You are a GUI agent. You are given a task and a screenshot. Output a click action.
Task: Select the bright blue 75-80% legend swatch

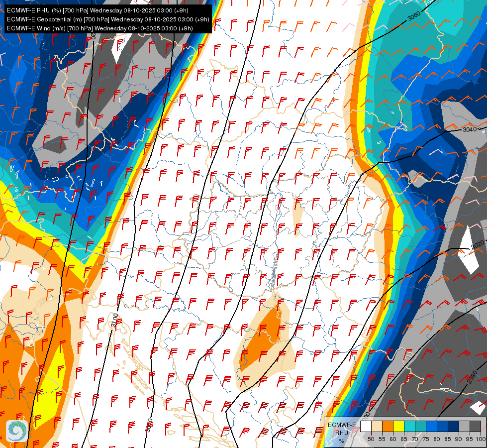pyautogui.click(x=431, y=426)
